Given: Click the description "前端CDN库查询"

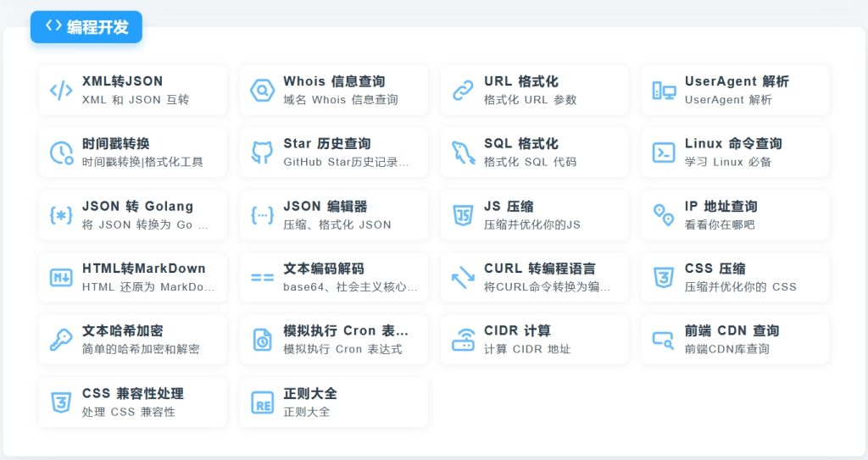Looking at the screenshot, I should 726,349.
